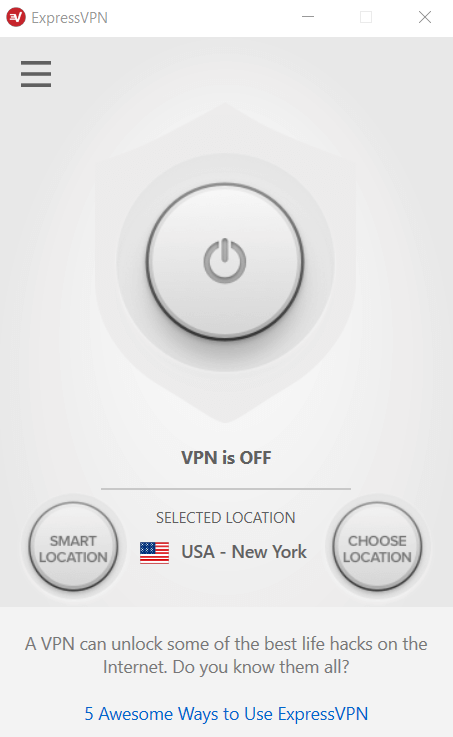Click the shield graphic's bottom point below the power button

point(225,416)
